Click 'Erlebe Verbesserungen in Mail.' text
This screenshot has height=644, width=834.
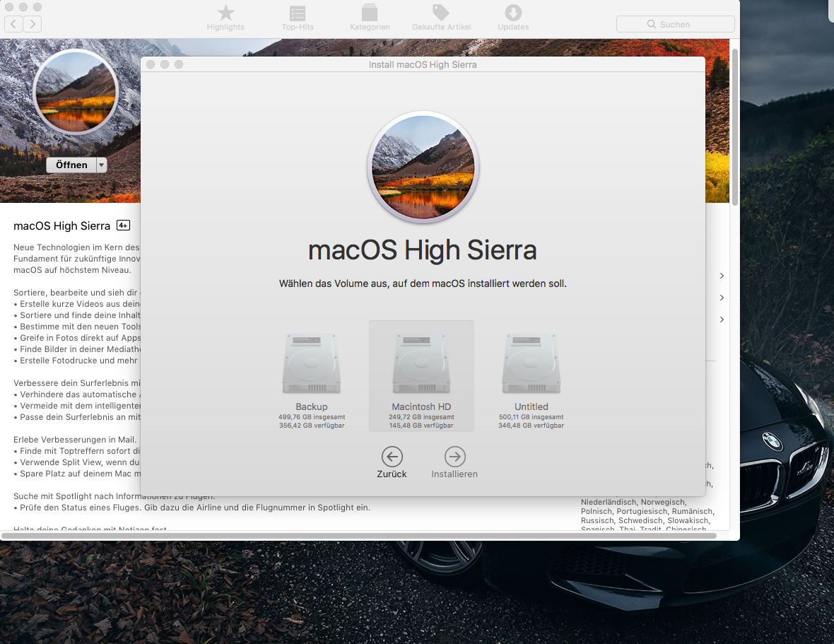click(75, 439)
